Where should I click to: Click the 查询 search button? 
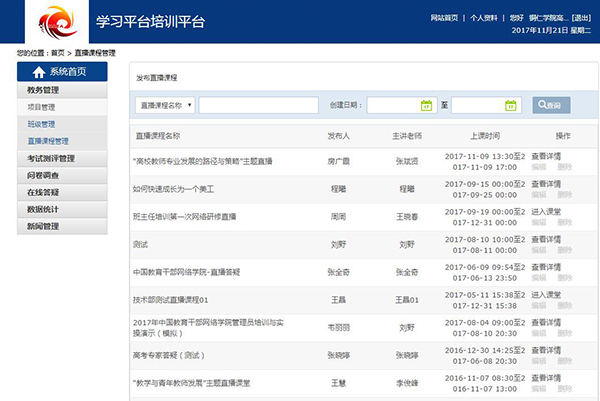point(552,105)
